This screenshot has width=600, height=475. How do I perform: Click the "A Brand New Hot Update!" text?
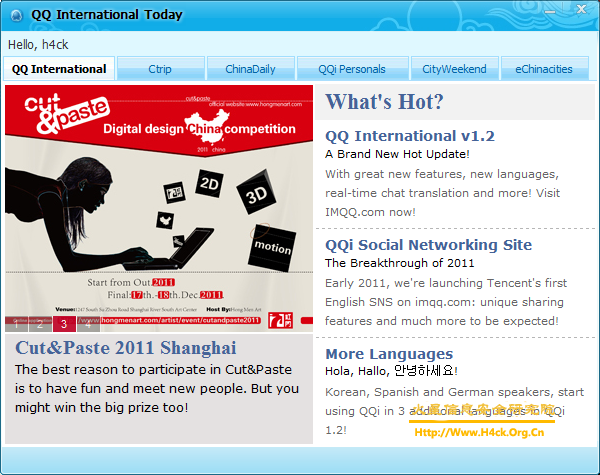(397, 154)
